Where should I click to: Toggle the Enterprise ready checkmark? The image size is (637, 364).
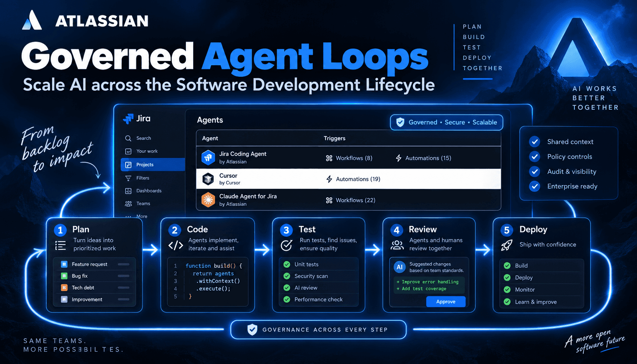[534, 186]
